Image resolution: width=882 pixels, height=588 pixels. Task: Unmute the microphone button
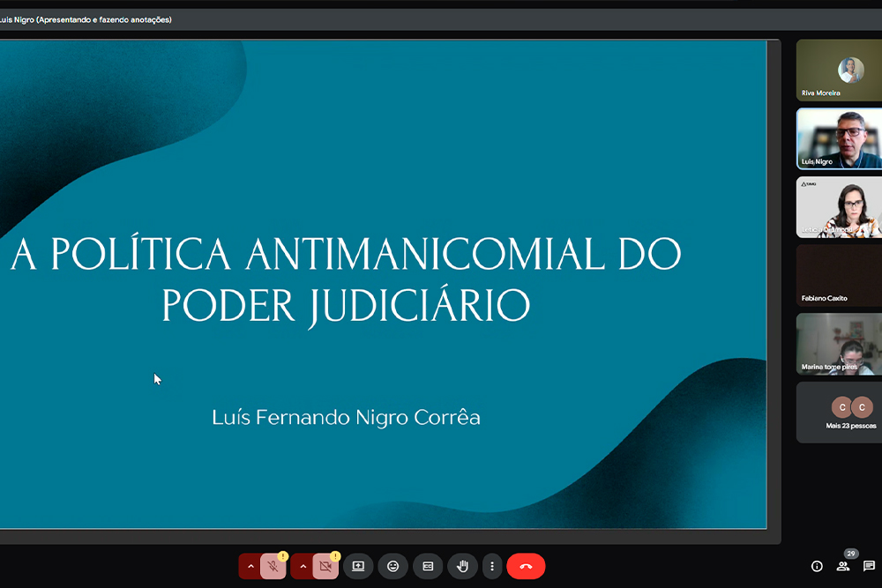click(x=273, y=566)
